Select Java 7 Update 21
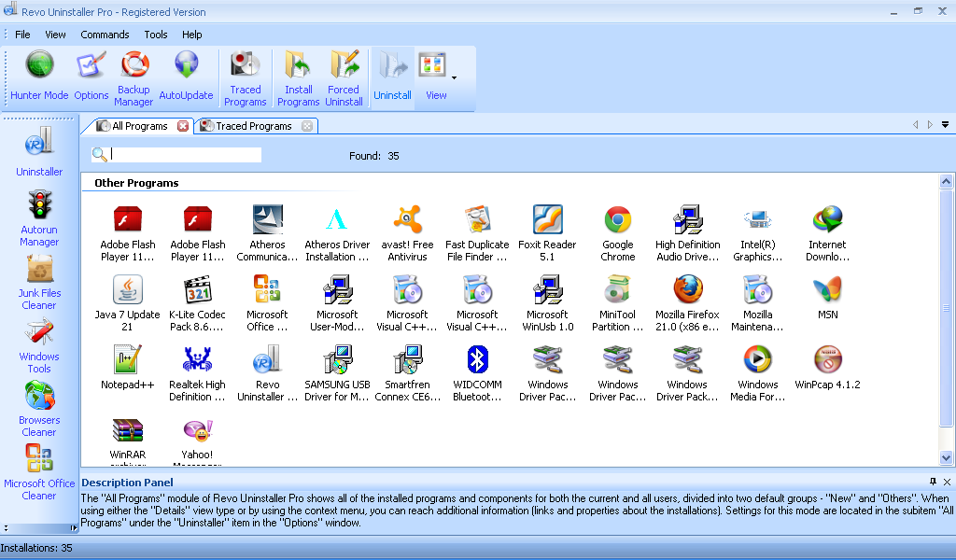 point(127,302)
